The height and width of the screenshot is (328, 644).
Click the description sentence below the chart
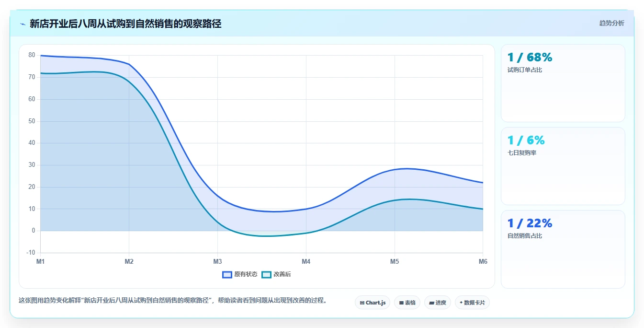coord(172,301)
